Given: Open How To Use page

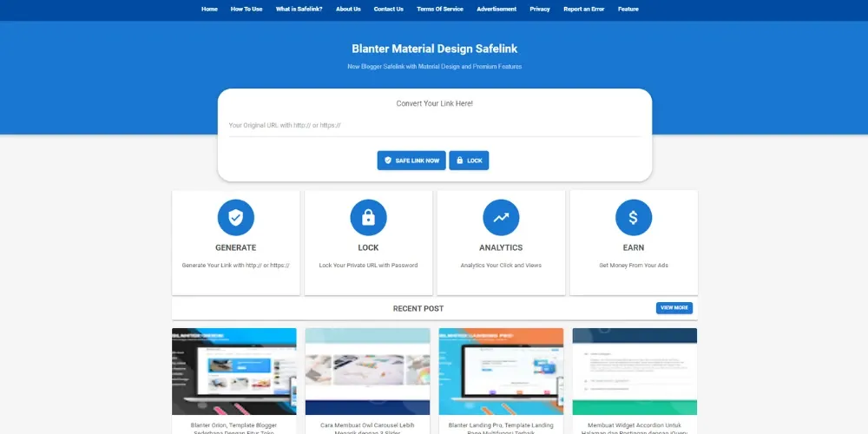Looking at the screenshot, I should coord(247,9).
